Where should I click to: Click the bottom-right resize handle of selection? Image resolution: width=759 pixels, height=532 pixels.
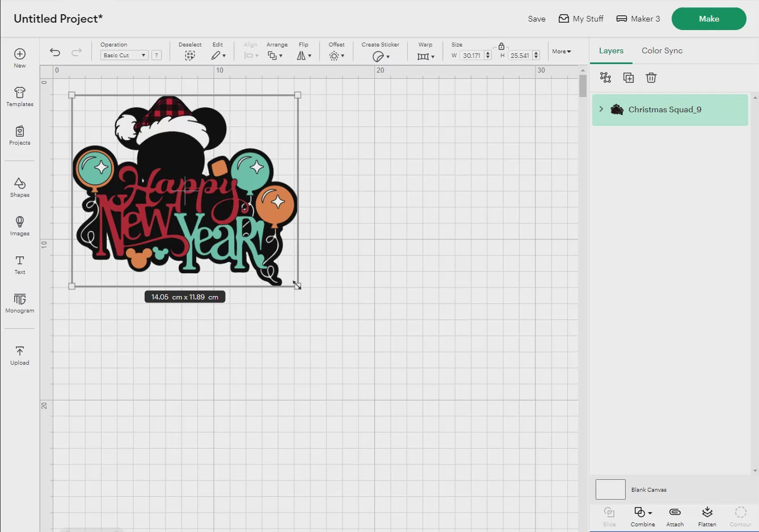coord(297,286)
